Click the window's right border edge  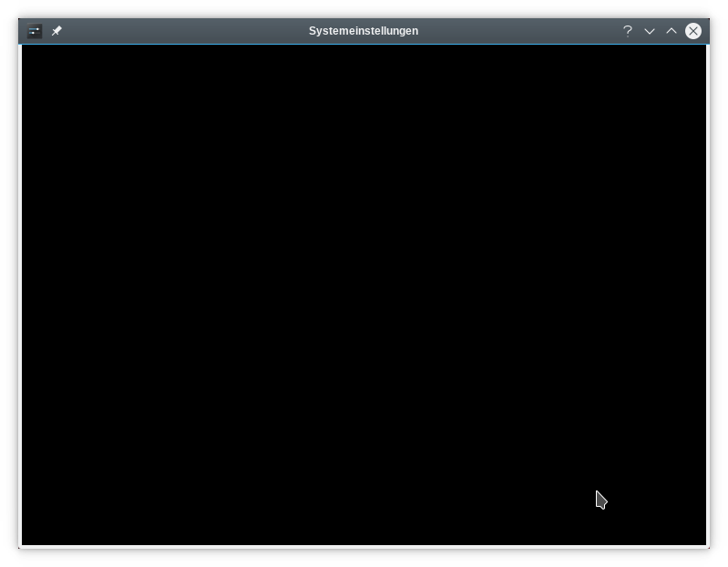(x=708, y=295)
